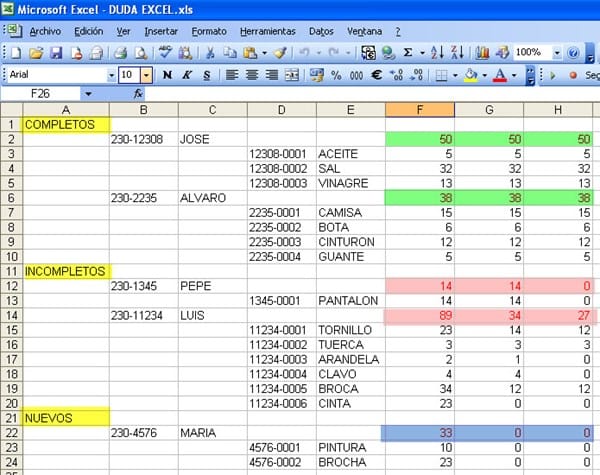Open the Chart Wizard icon
Image resolution: width=600 pixels, height=475 pixels.
tap(482, 53)
